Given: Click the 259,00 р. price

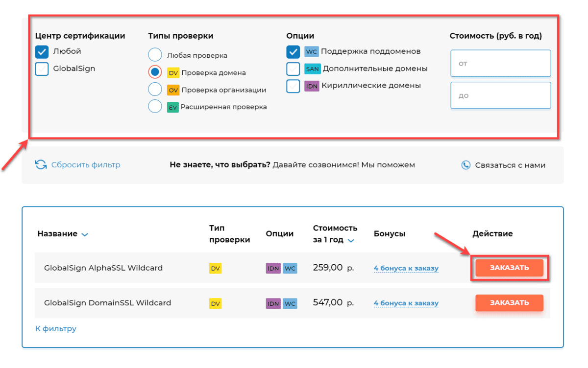Looking at the screenshot, I should tap(333, 268).
